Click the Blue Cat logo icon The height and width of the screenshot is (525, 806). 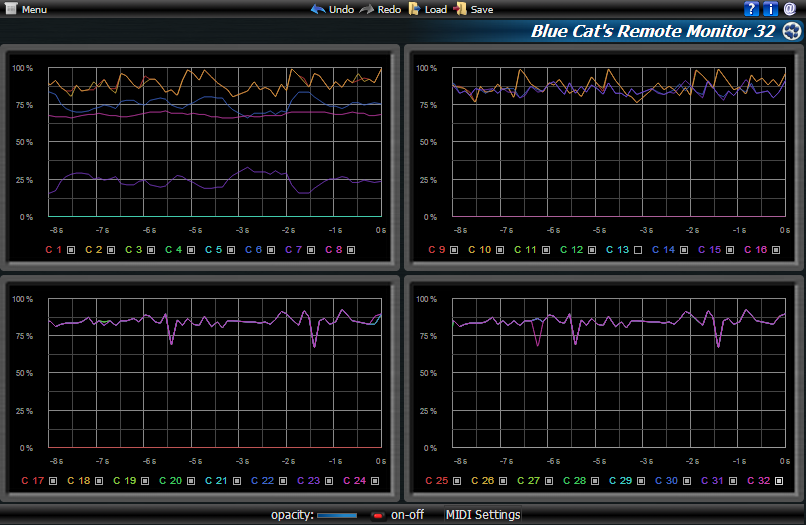pyautogui.click(x=792, y=32)
